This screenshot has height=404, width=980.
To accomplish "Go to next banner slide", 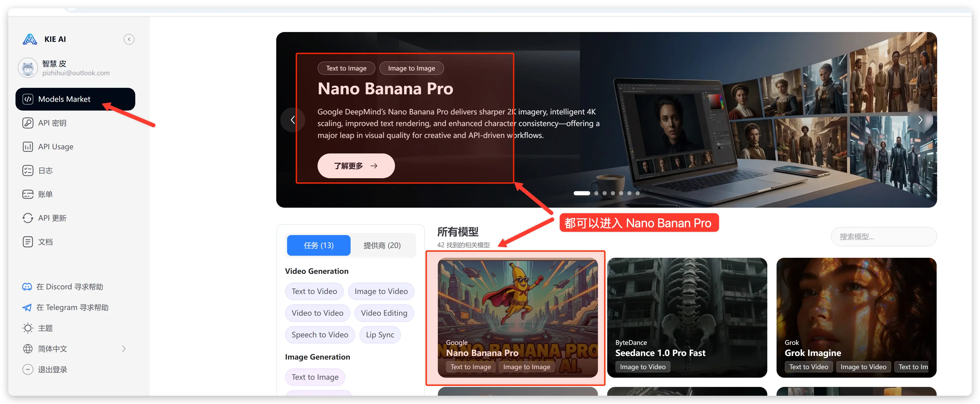I will click(x=921, y=120).
